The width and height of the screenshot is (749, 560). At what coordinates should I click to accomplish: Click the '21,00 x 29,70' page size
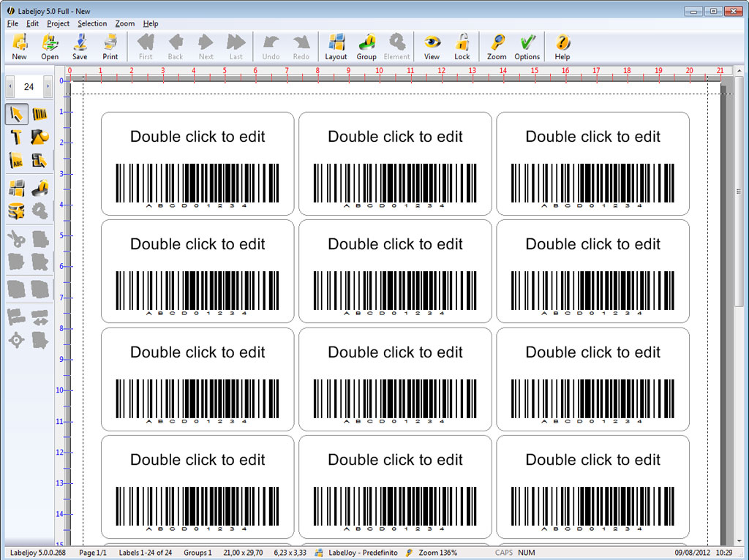[x=243, y=553]
